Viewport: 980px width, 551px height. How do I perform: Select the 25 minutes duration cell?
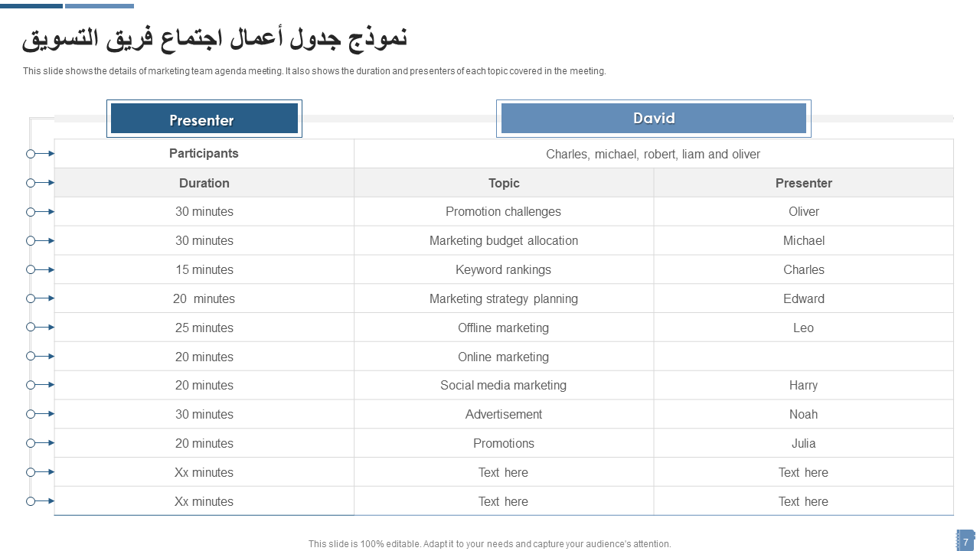204,328
